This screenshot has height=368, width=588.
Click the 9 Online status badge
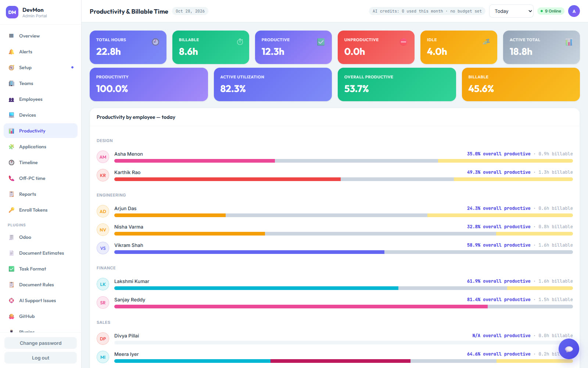551,11
